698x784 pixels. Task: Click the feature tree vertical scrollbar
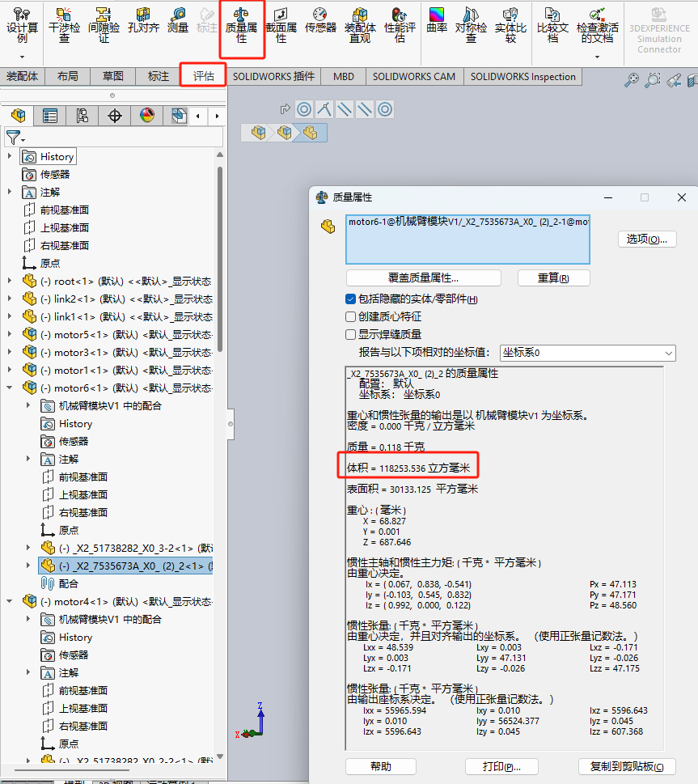(220, 260)
